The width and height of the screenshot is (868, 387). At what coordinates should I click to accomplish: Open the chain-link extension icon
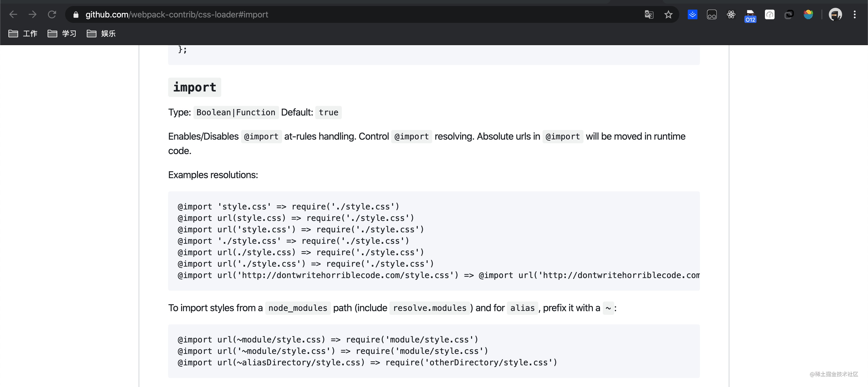789,14
